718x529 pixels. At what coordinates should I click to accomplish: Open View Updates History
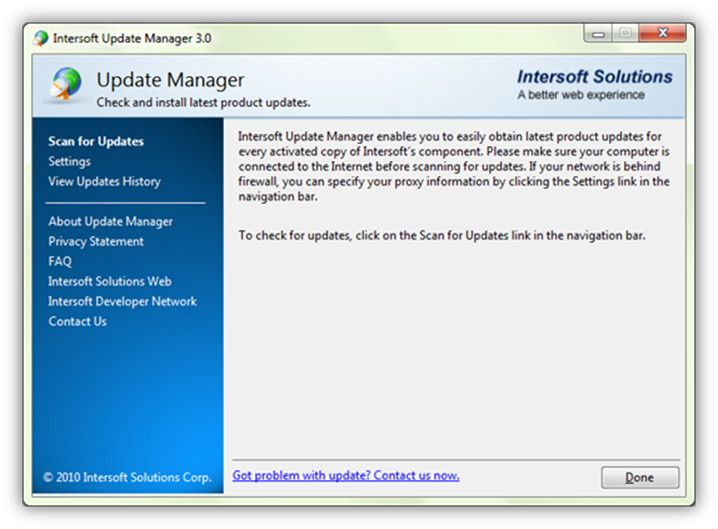pos(104,181)
